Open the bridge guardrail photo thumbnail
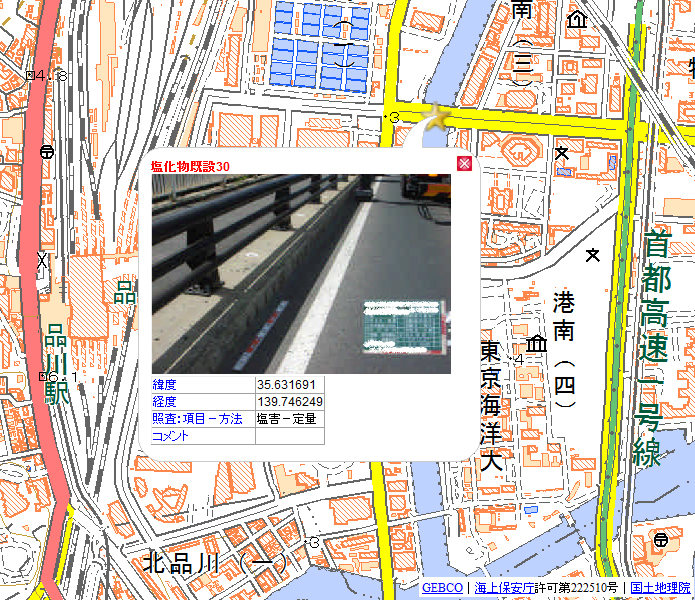695x600 pixels. coord(301,274)
